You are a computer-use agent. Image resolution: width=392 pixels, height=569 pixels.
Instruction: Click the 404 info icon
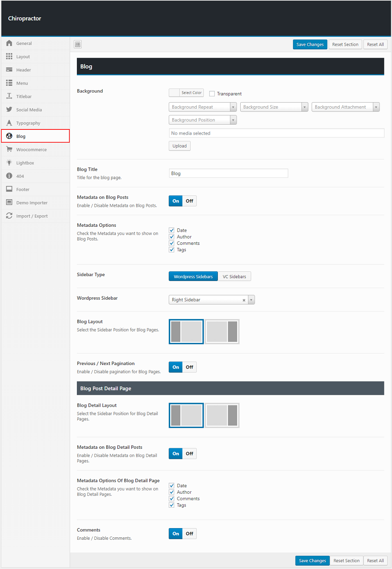tap(9, 176)
